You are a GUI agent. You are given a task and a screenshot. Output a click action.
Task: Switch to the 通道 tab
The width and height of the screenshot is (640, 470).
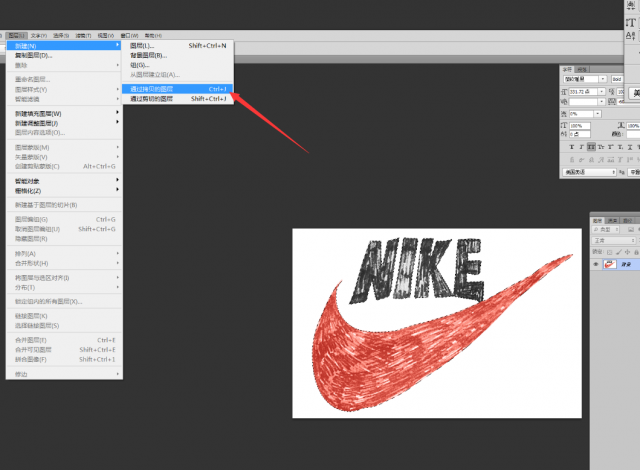612,220
